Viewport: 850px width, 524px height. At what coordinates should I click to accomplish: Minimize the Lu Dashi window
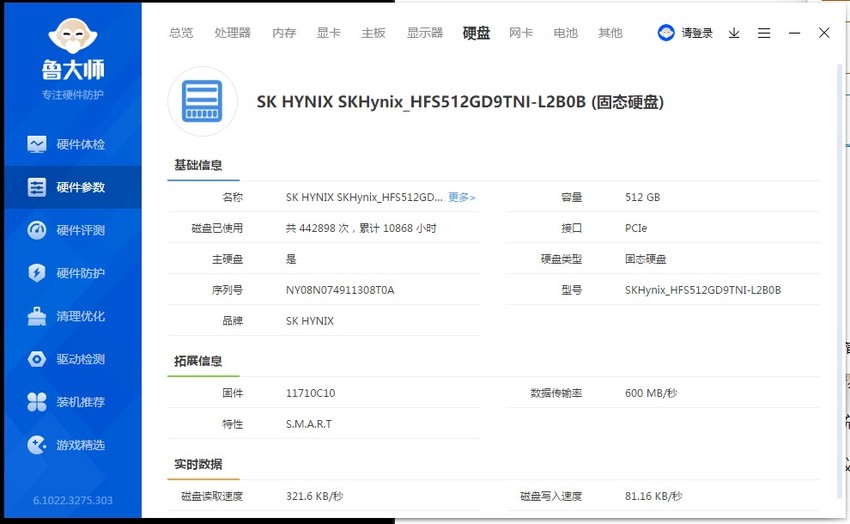coord(794,33)
